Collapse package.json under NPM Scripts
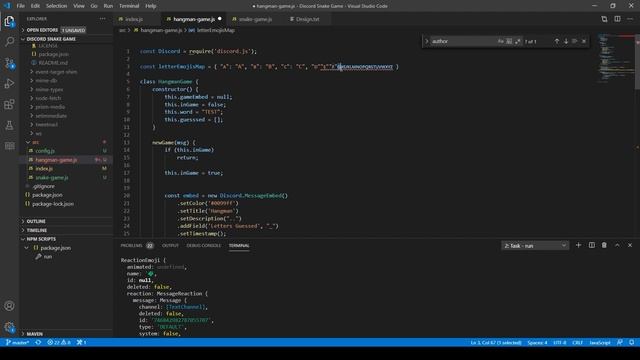The image size is (640, 360). (66, 248)
